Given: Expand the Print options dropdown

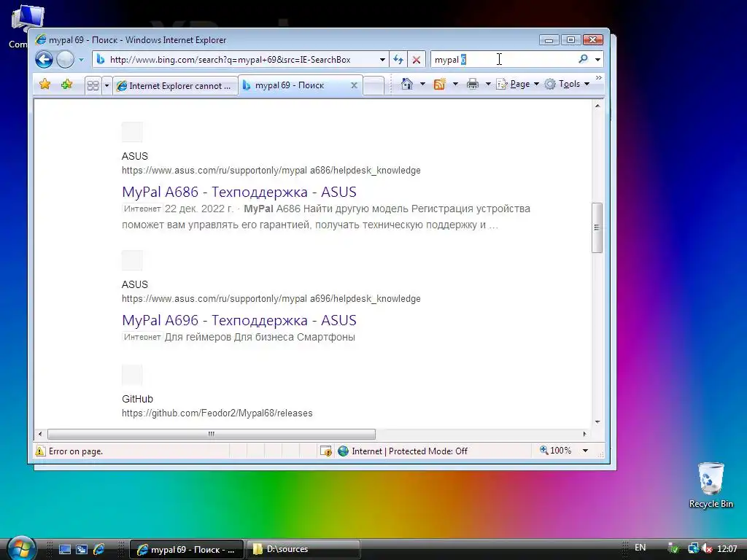Looking at the screenshot, I should pyautogui.click(x=488, y=85).
